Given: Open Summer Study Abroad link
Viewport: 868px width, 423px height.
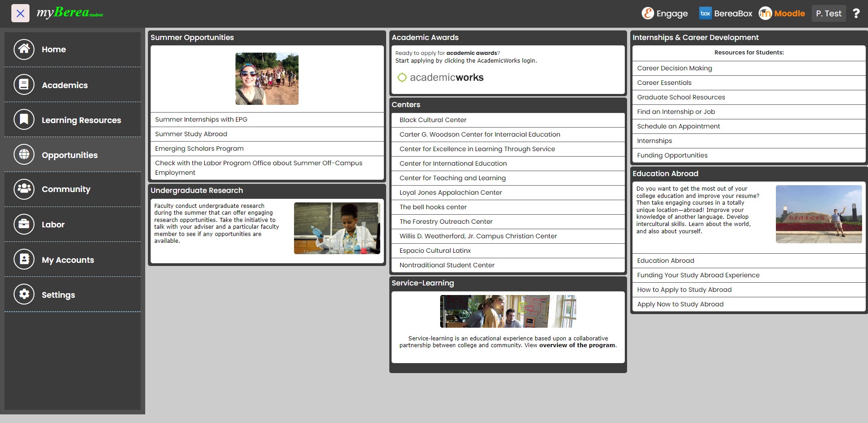Looking at the screenshot, I should coord(191,134).
